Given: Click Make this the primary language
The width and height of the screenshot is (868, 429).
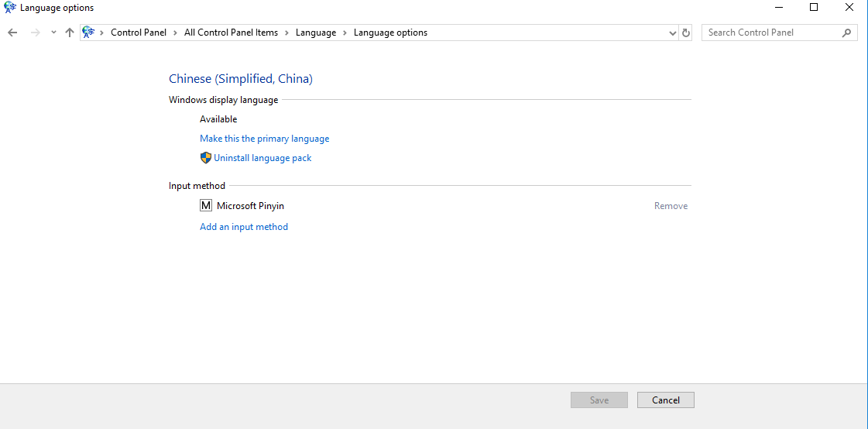Looking at the screenshot, I should (265, 139).
